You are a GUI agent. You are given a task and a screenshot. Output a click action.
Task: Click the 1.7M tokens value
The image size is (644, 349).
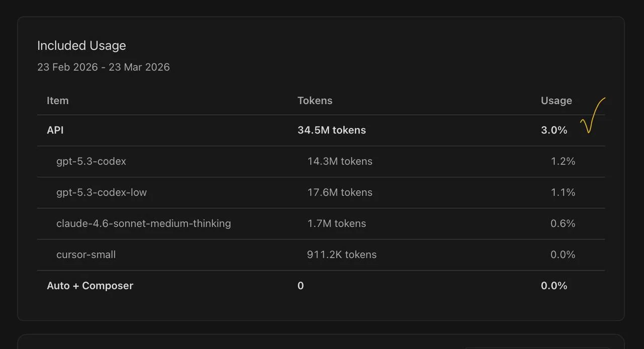point(337,223)
